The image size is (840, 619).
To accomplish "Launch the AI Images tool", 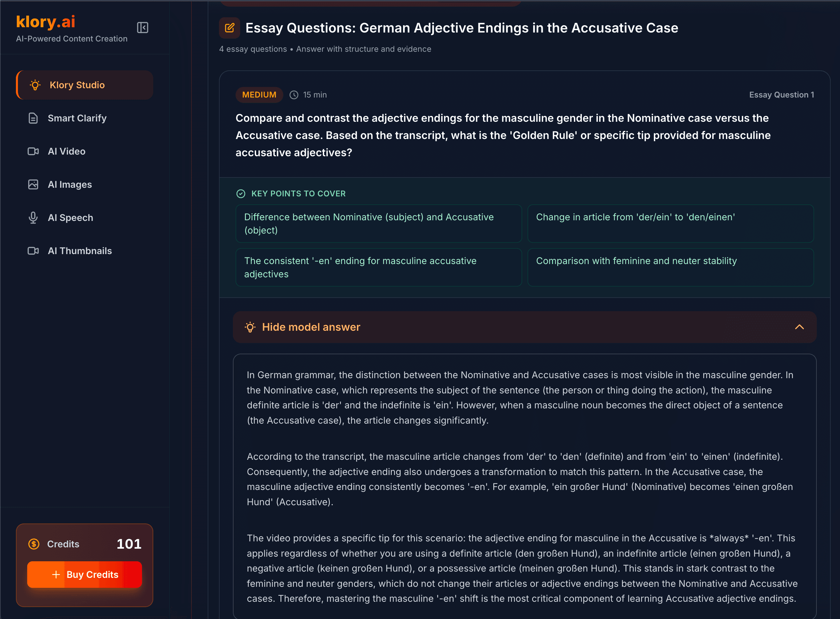I will [x=70, y=184].
